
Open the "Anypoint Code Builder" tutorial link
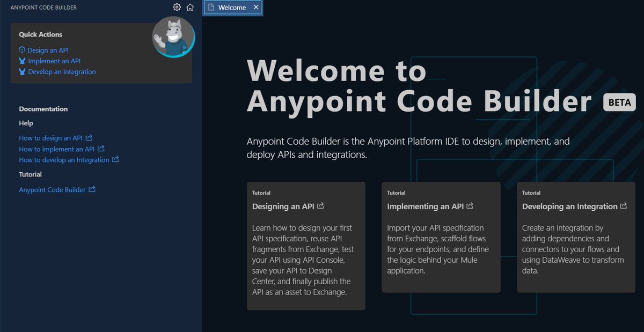point(52,189)
